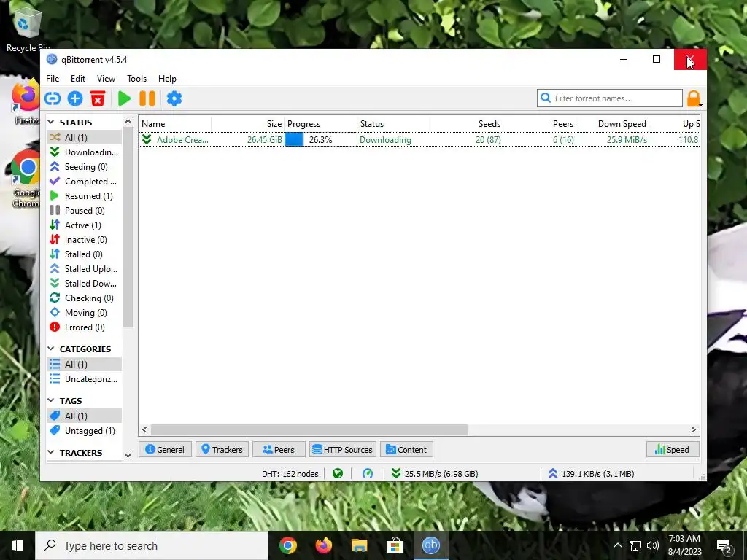This screenshot has width=747, height=560.
Task: Select the Stalled Uploading filter
Action: (x=85, y=269)
